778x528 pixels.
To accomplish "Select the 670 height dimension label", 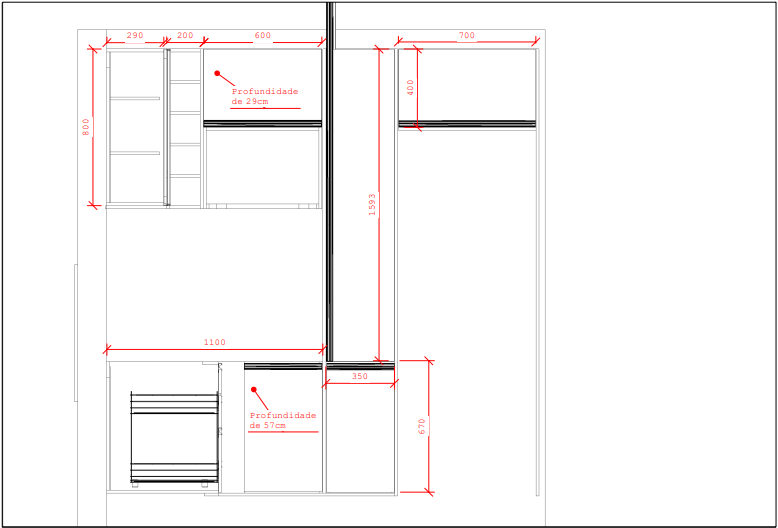I will pyautogui.click(x=422, y=427).
